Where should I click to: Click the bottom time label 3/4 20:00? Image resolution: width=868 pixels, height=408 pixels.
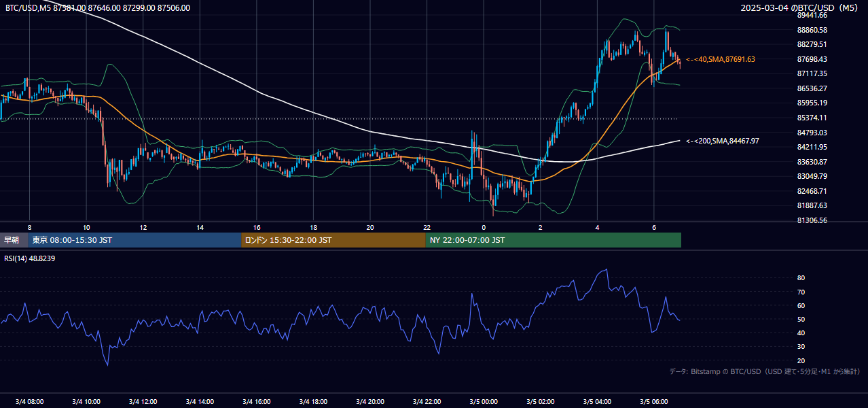369,402
